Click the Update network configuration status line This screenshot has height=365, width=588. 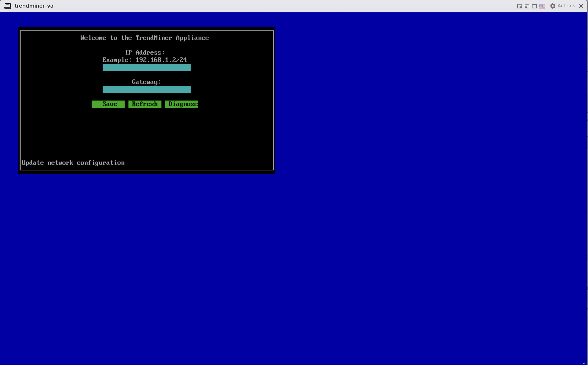(73, 163)
